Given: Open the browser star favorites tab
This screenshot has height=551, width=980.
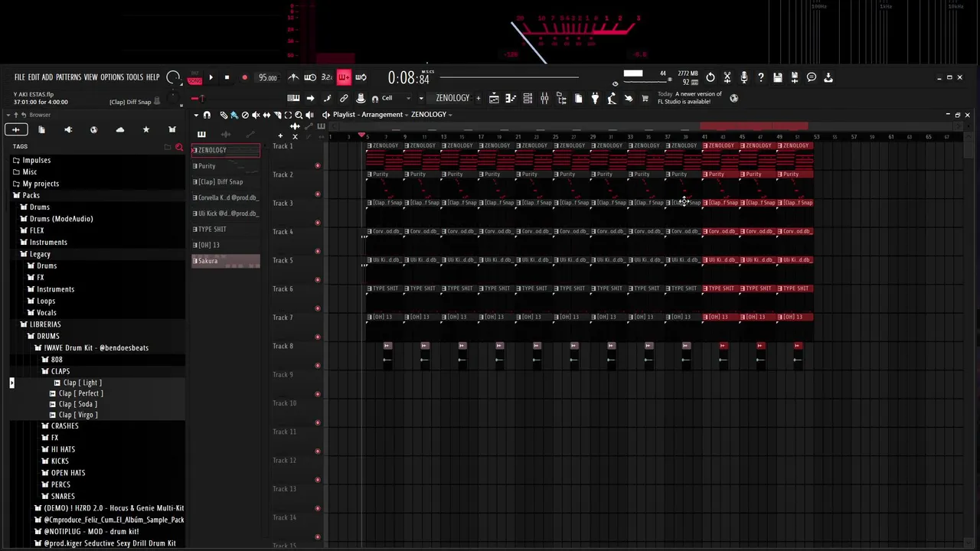Looking at the screenshot, I should [145, 129].
